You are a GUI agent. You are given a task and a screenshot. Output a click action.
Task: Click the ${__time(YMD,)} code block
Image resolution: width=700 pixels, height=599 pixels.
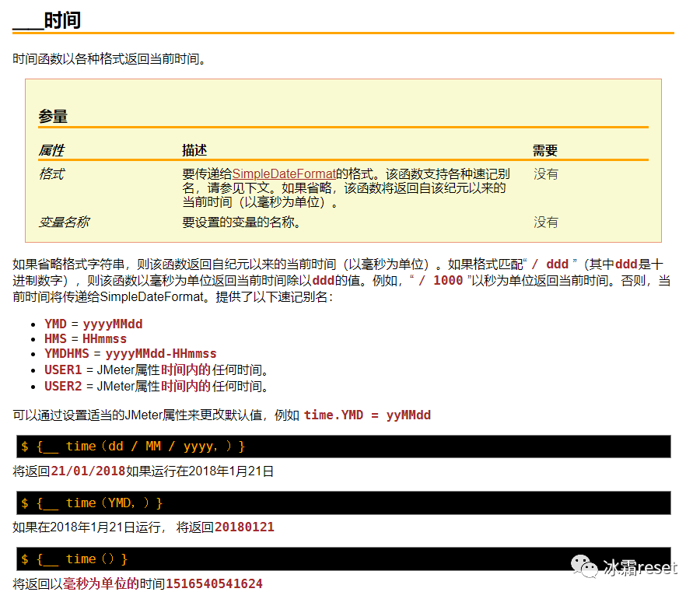coord(343,503)
